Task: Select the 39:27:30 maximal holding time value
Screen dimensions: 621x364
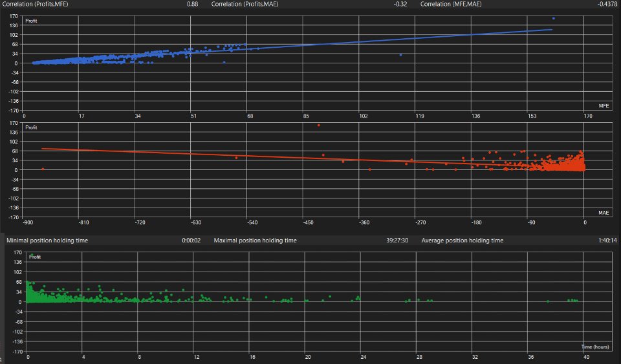Action: 397,240
